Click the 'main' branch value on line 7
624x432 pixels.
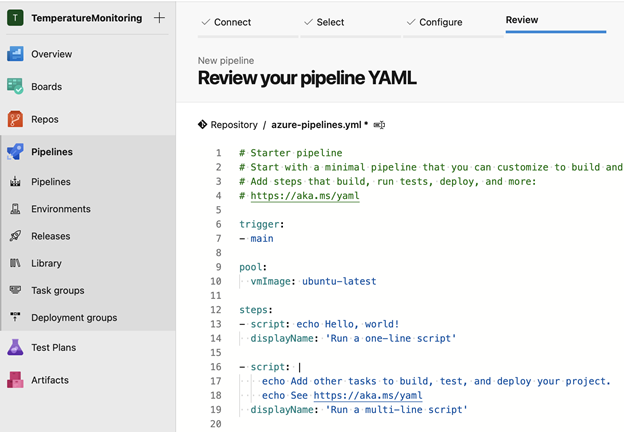[262, 239]
